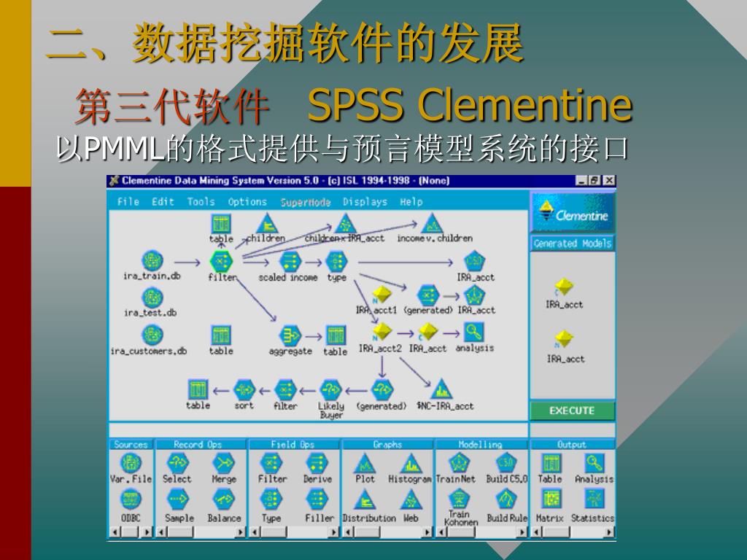Open the Tools menu
The height and width of the screenshot is (560, 747).
tap(201, 201)
